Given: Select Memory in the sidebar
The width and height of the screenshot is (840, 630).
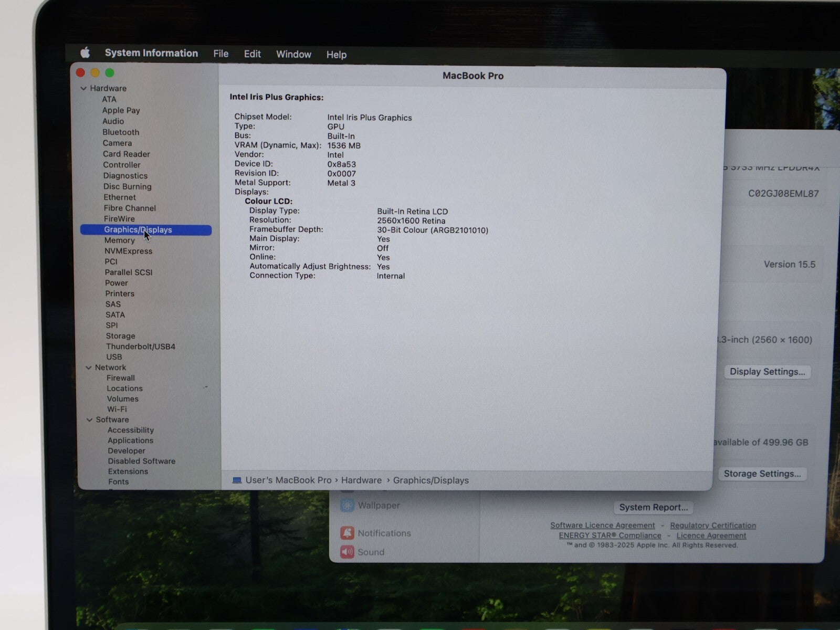Looking at the screenshot, I should point(119,240).
